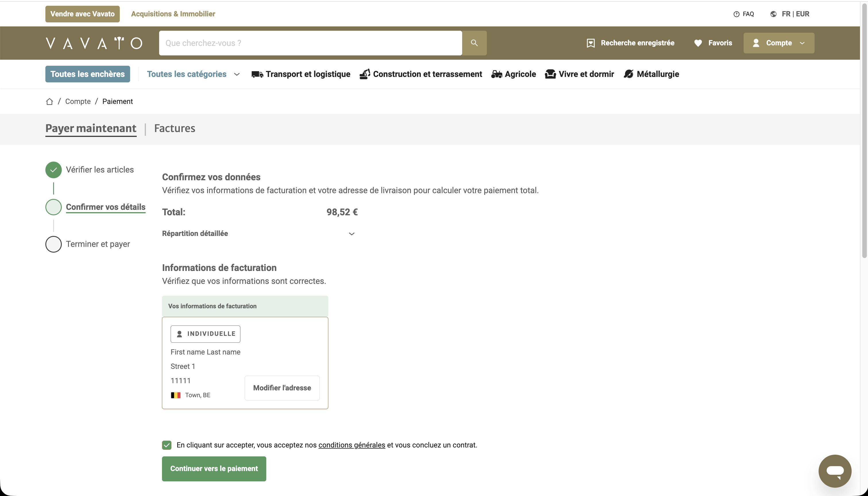Select the Payer maintenant tab

click(x=91, y=128)
